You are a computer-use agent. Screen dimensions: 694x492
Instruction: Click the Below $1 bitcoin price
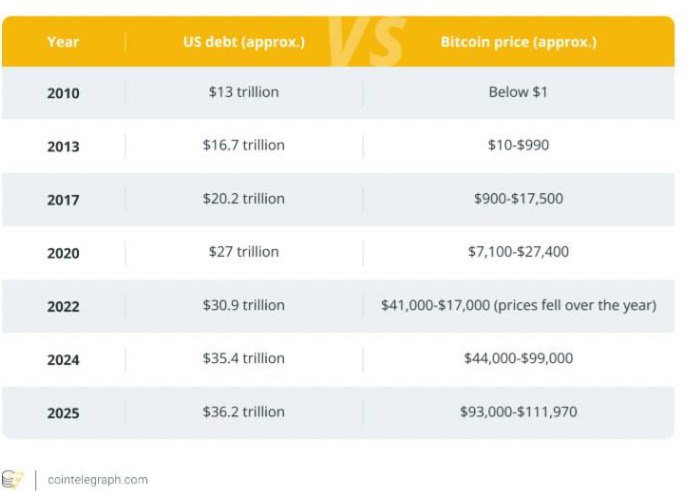(x=518, y=92)
